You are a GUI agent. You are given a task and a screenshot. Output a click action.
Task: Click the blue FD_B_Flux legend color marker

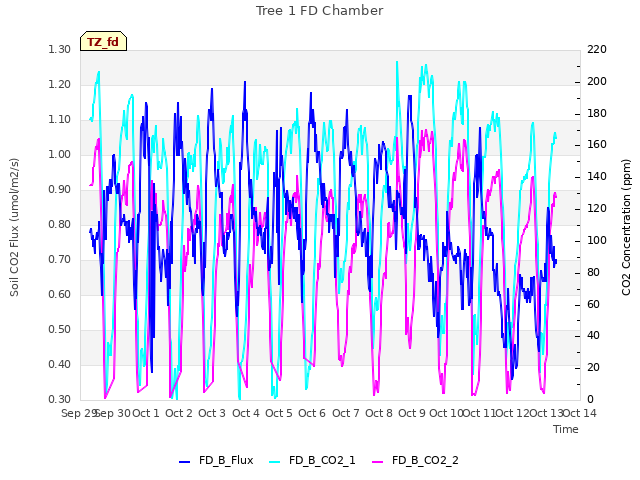pos(184,462)
